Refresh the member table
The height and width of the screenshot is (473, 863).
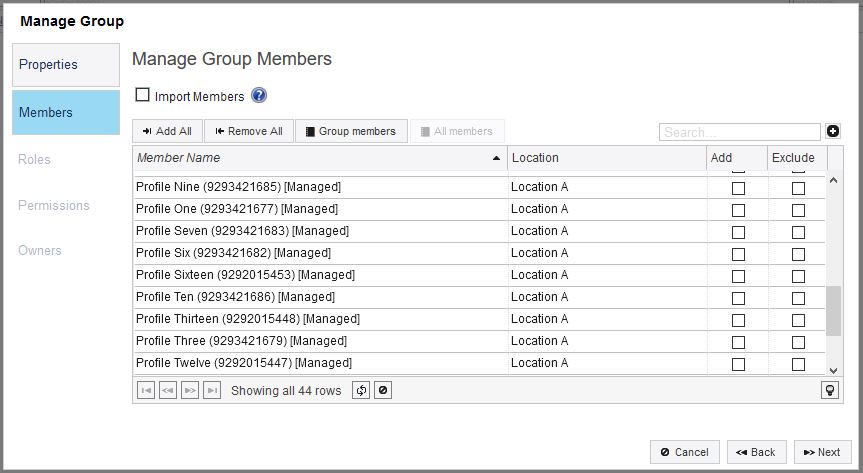pos(361,390)
